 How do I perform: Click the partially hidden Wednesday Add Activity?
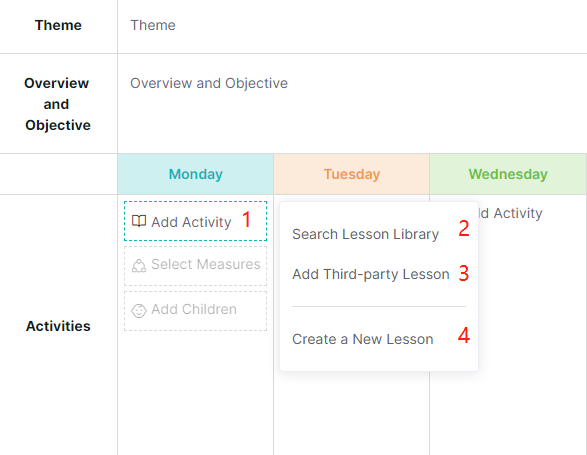(x=511, y=213)
